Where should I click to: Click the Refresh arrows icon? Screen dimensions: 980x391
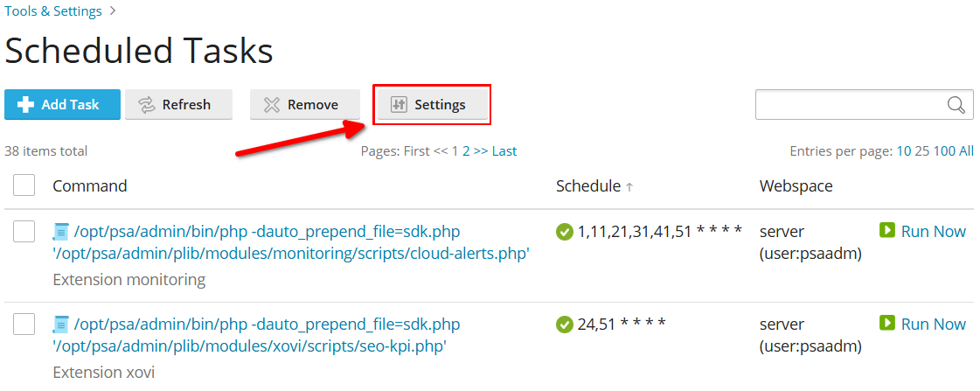[x=147, y=104]
